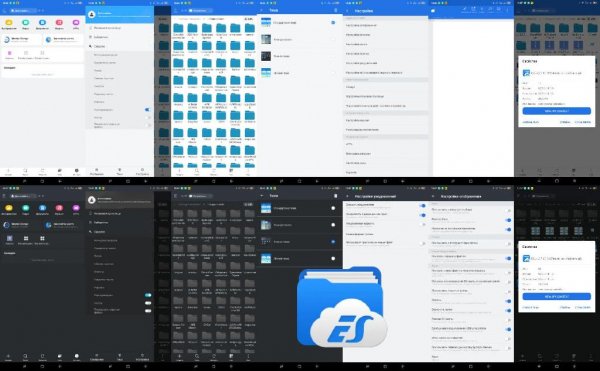Image resolution: width=600 pixels, height=371 pixels.
Task: Open the pink category icon on light home screen
Action: 59,23
